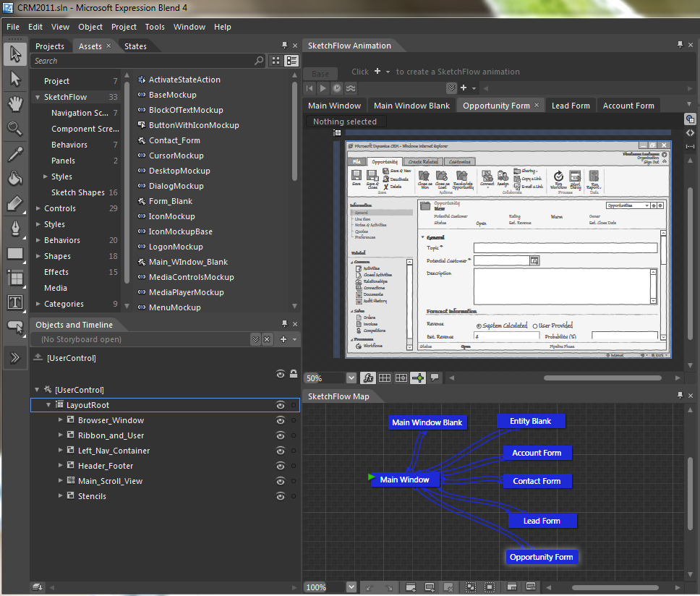The width and height of the screenshot is (700, 596).
Task: Go to first SketchFlow animation frame
Action: (310, 88)
